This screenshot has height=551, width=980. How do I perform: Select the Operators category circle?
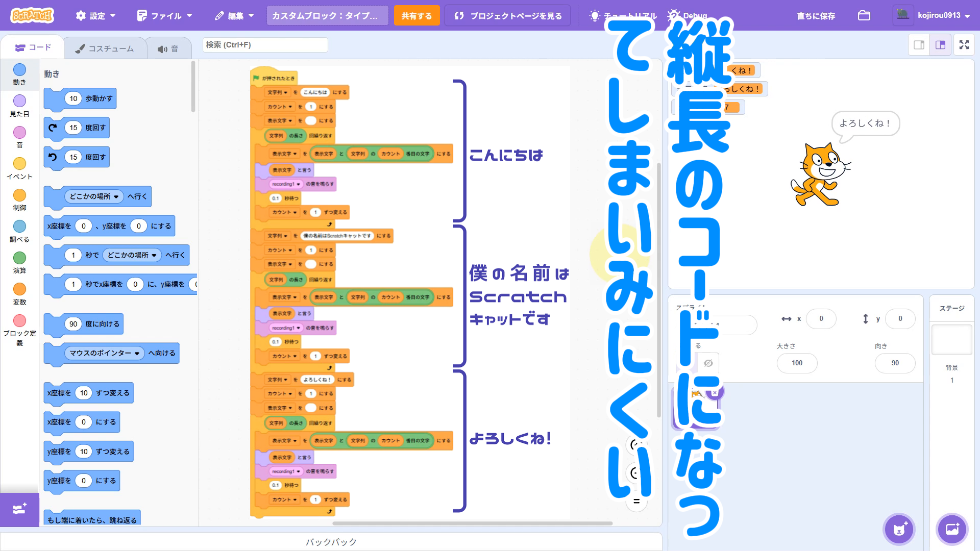[x=19, y=258]
